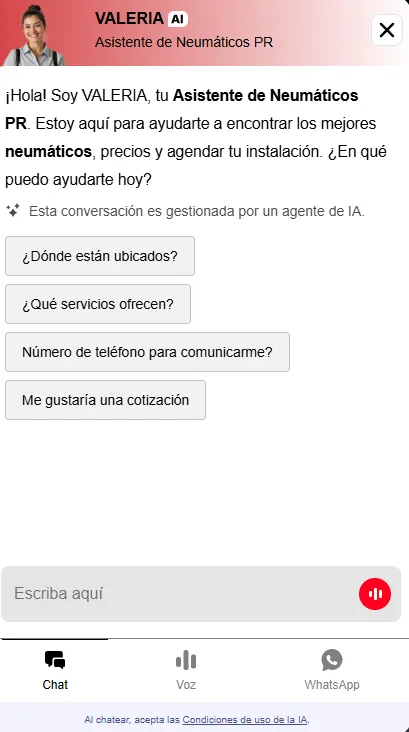The height and width of the screenshot is (732, 409).
Task: Select "Número de teléfono para comunicarme?" option
Action: [147, 352]
